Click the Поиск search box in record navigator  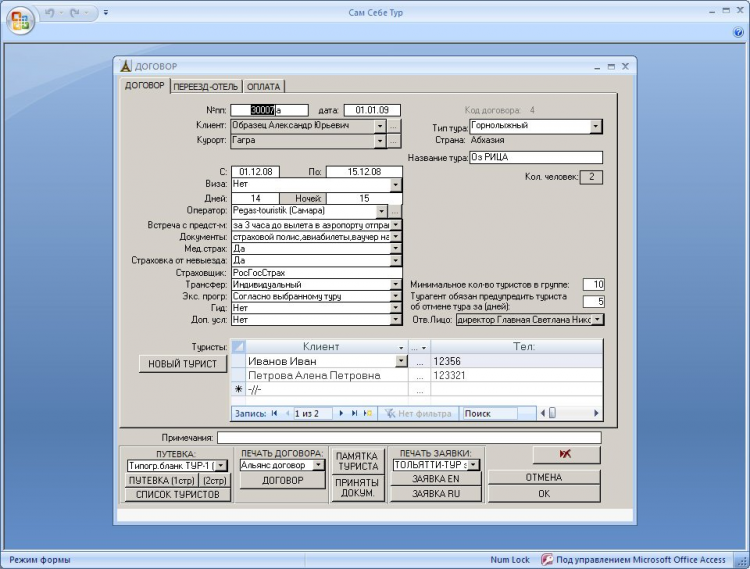(489, 414)
